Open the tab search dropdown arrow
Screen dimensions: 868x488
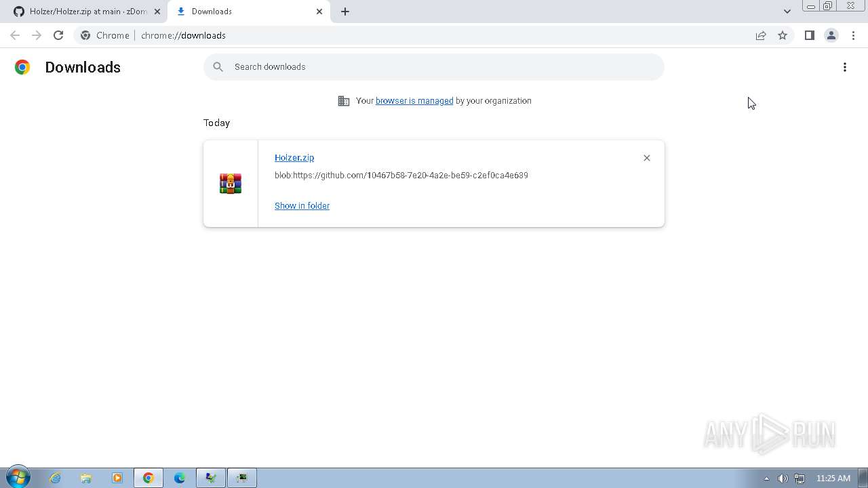click(787, 12)
